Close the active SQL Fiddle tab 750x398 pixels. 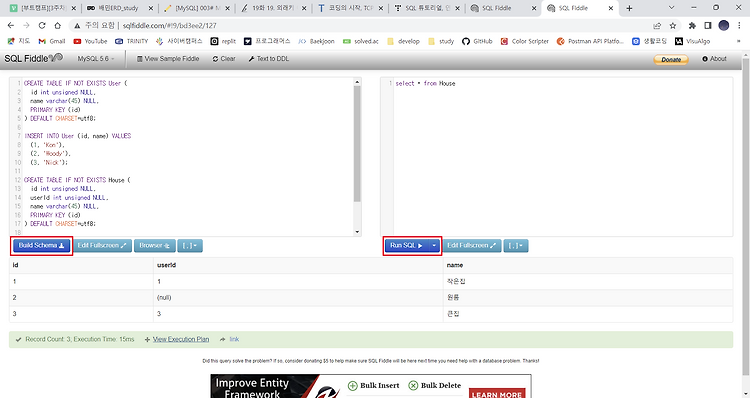pos(611,8)
